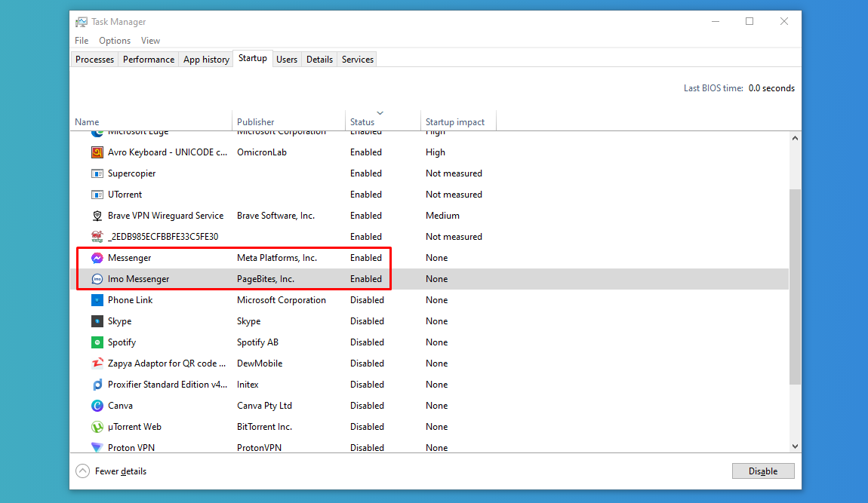
Task: Click the Phone Link icon
Action: point(97,300)
